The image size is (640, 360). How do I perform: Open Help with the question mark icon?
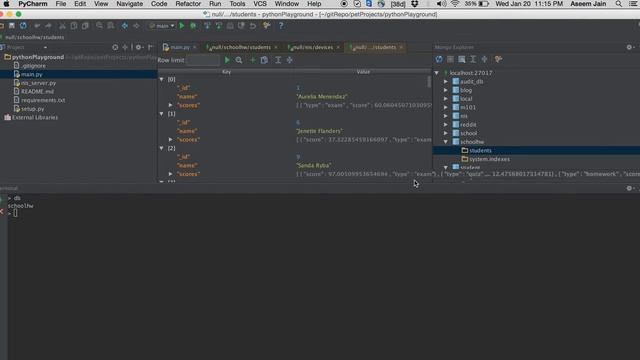pyautogui.click(x=281, y=26)
